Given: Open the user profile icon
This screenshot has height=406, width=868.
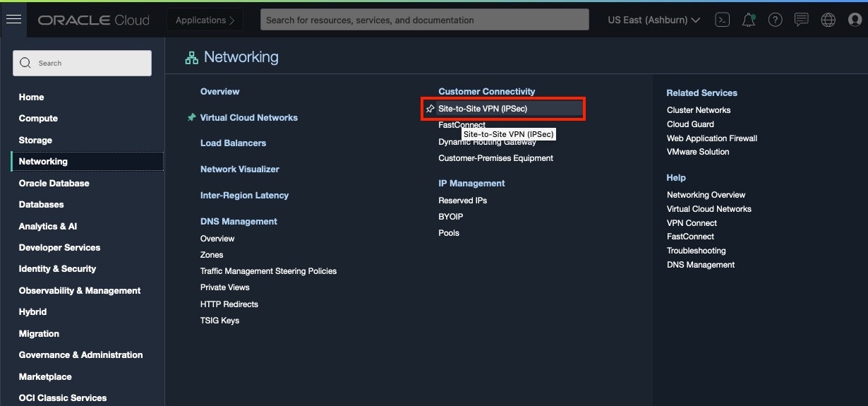Looking at the screenshot, I should [855, 20].
